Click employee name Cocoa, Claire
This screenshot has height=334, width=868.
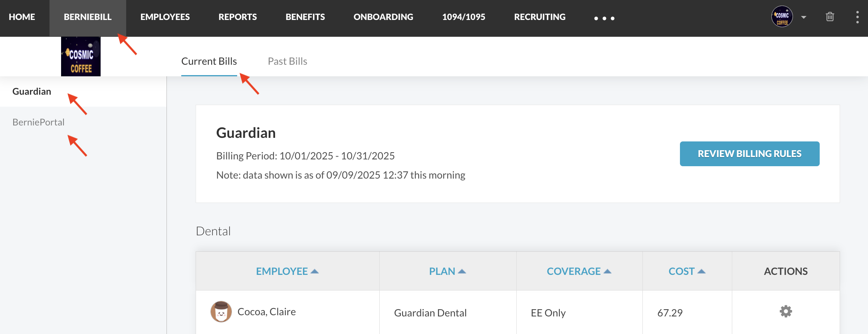click(267, 312)
